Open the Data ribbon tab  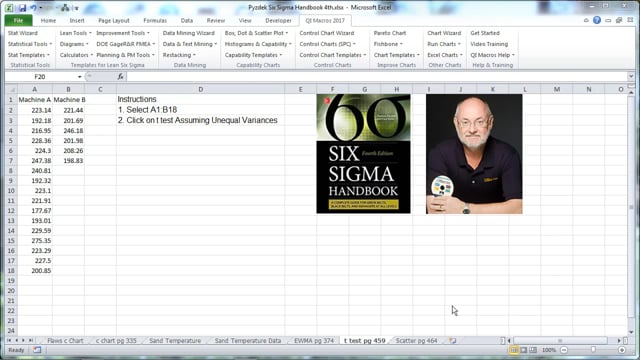point(187,20)
